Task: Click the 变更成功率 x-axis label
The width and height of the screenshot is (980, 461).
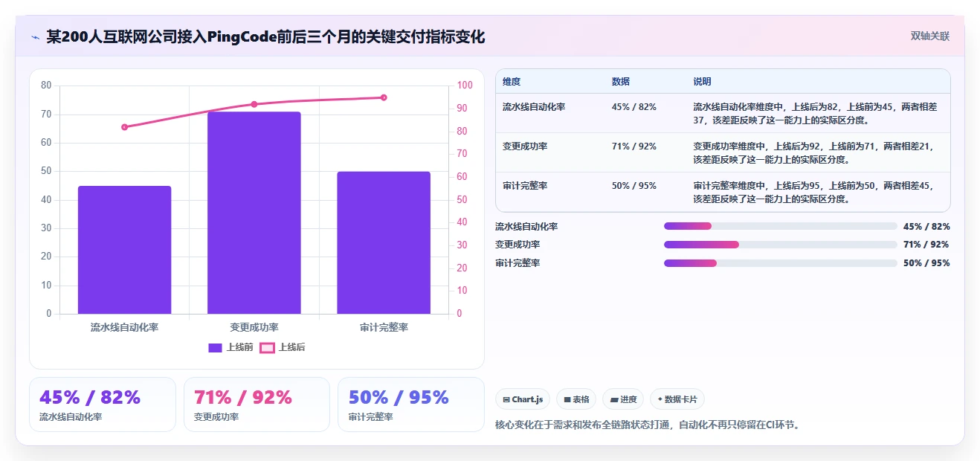Action: [x=254, y=327]
